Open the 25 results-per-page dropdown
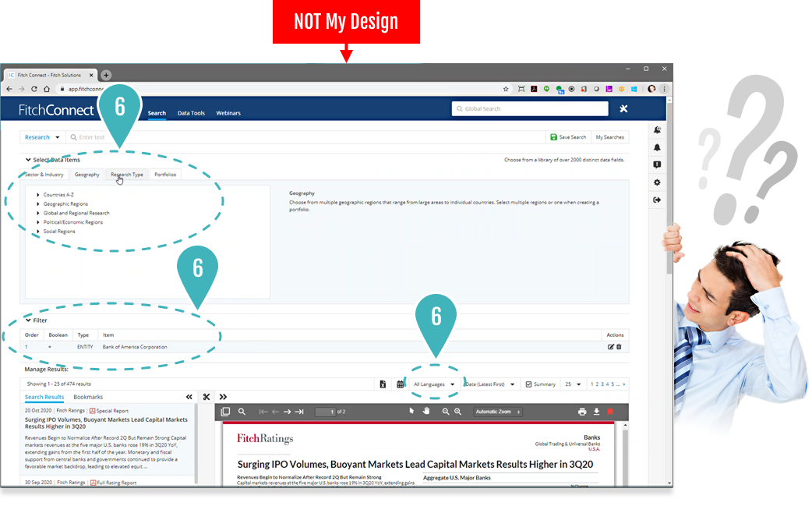 (573, 384)
